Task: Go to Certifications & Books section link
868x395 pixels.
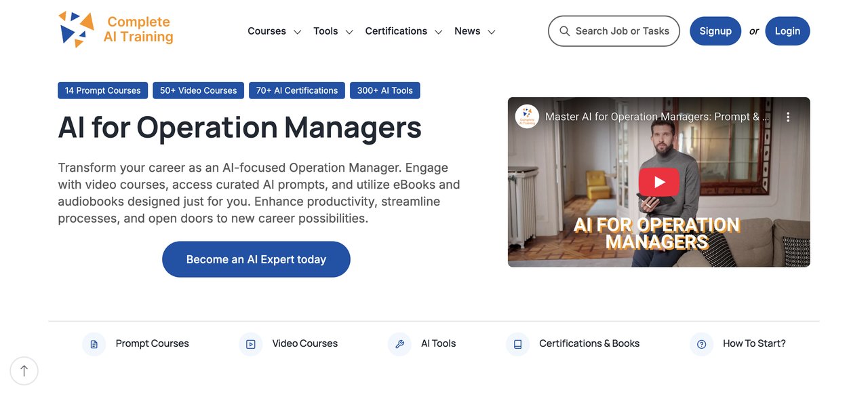Action: (589, 343)
